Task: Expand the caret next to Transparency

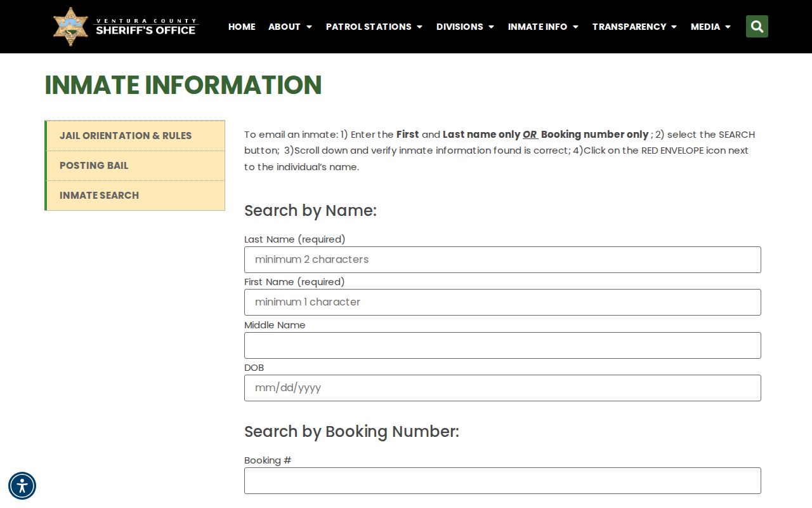Action: [674, 27]
